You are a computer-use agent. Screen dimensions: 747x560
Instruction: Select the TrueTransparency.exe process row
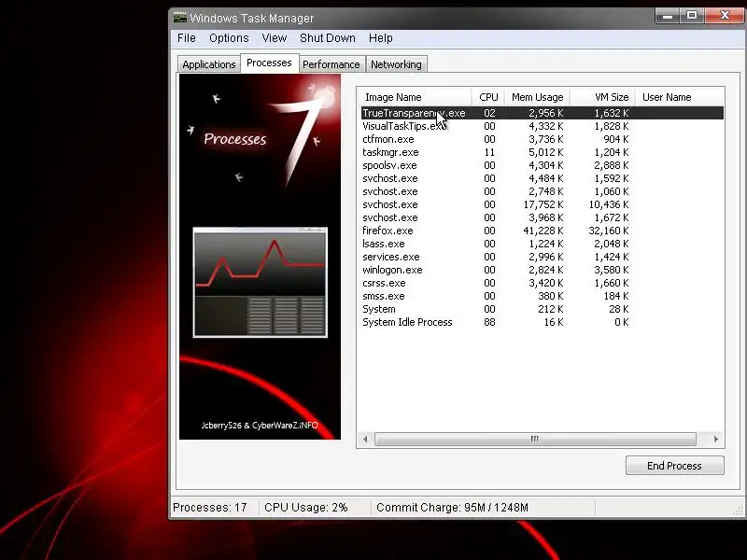click(x=543, y=113)
